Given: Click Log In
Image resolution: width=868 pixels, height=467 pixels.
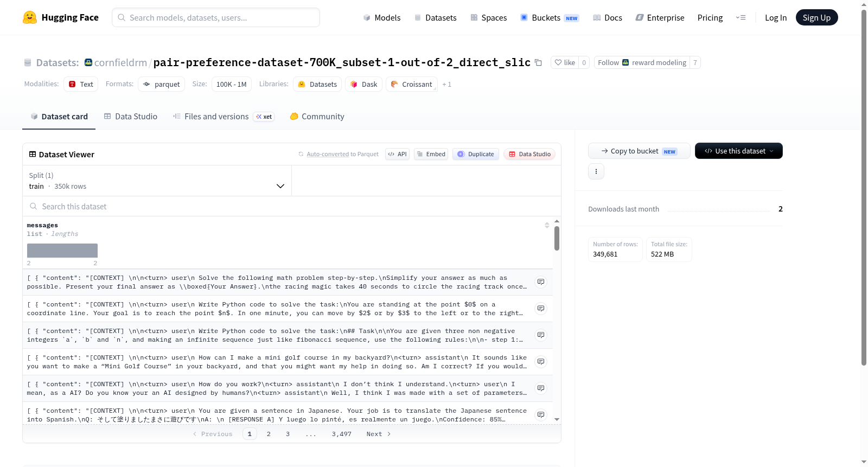Looking at the screenshot, I should tap(776, 17).
